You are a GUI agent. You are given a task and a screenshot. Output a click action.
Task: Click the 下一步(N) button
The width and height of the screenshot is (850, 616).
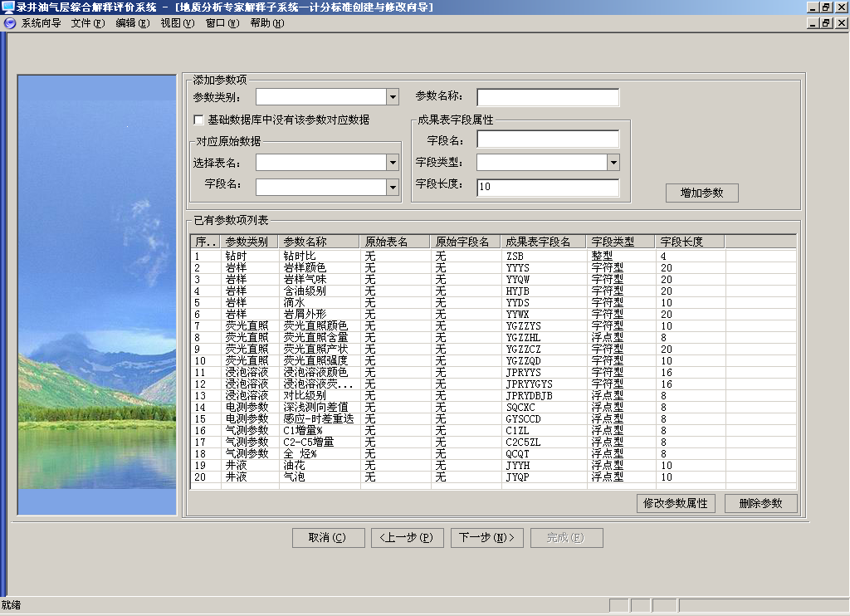pyautogui.click(x=486, y=537)
